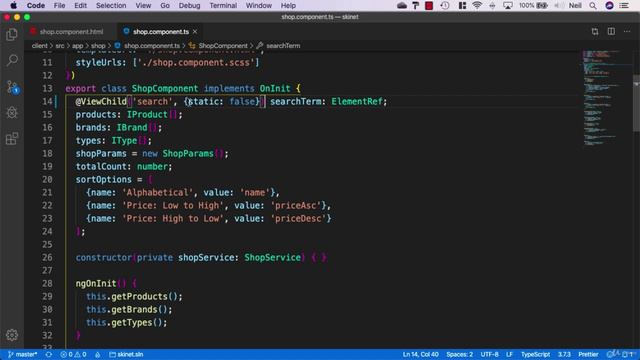
Task: Click the battery status in menu bar
Action: pyautogui.click(x=533, y=5)
